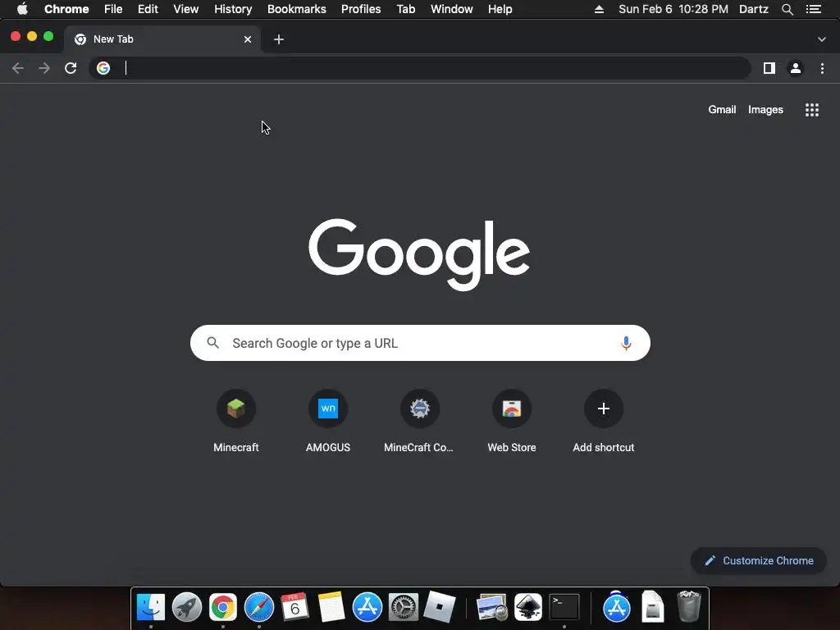Open Launchpad rocket icon in dock
Screen dimensions: 840x630
pyautogui.click(x=186, y=607)
